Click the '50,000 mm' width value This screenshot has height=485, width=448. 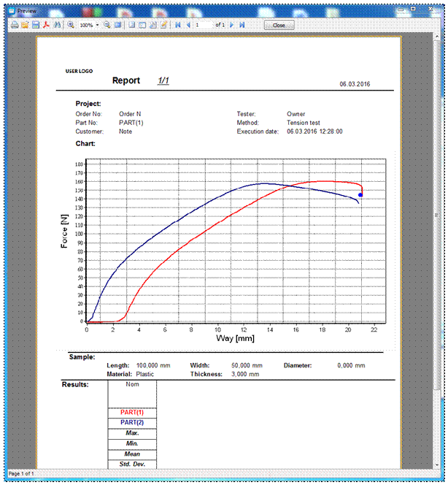[x=247, y=366]
